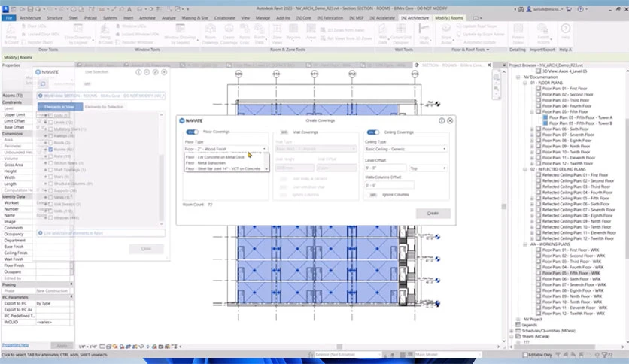Viewport: 629px width, 364px height.
Task: Expand the Railings node in Live Selection
Action: click(x=45, y=136)
